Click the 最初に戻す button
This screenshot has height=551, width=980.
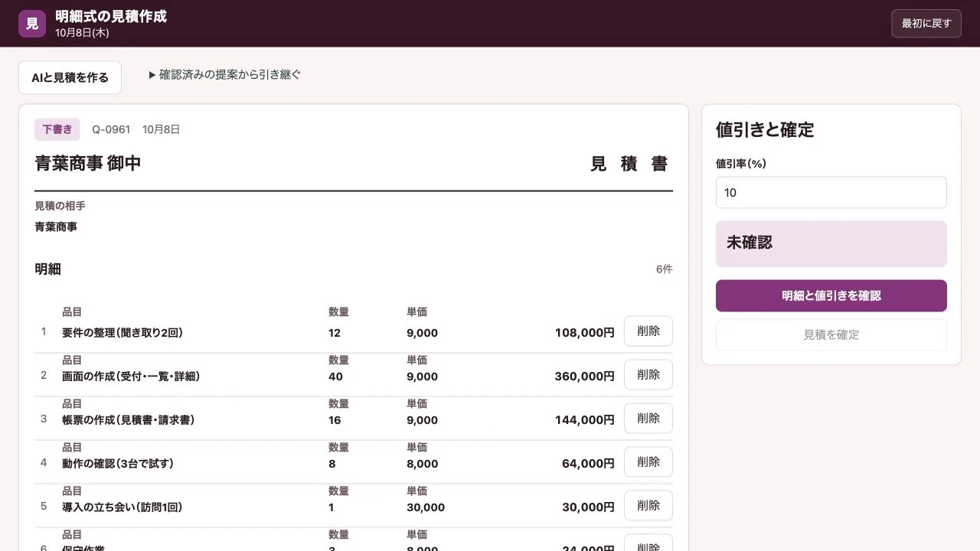click(926, 23)
